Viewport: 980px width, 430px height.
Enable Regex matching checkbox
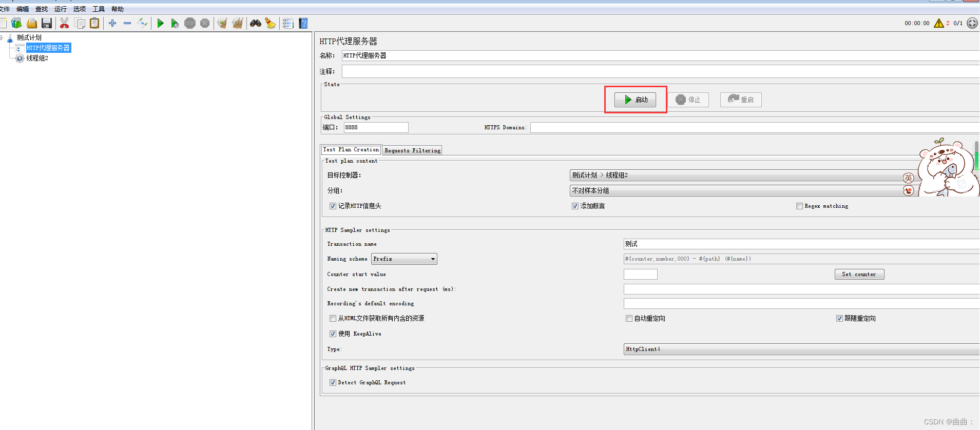tap(799, 206)
